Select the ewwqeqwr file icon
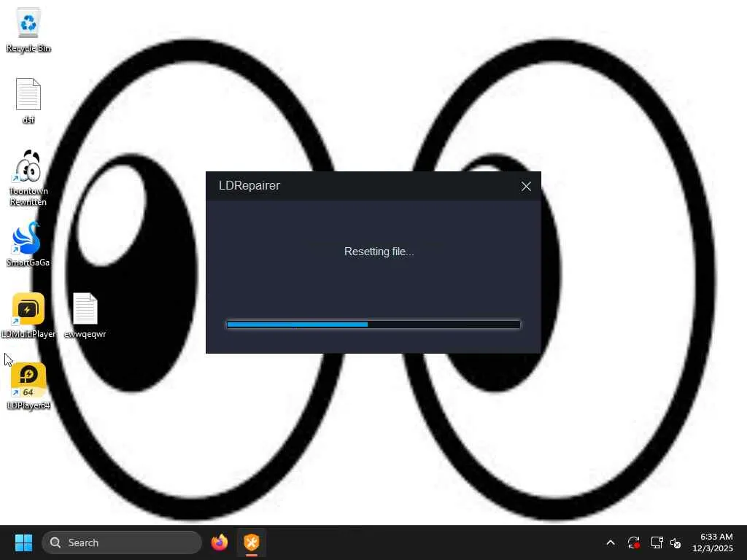747x560 pixels. point(85,315)
